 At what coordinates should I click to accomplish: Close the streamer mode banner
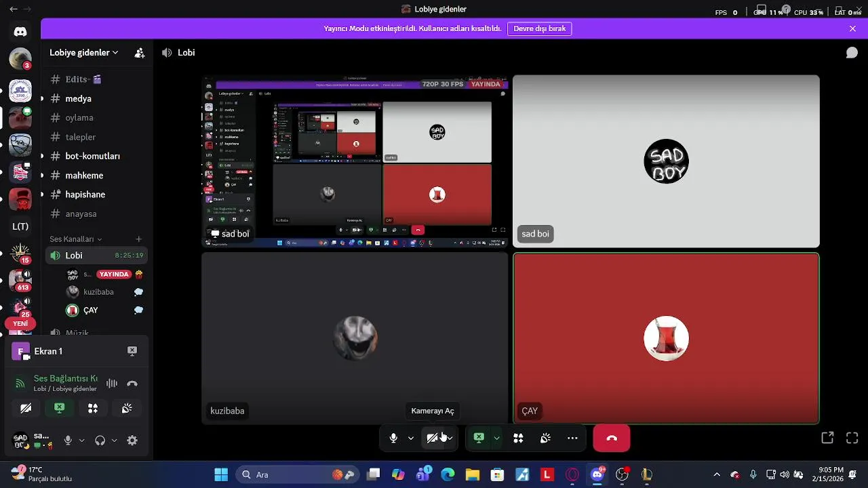[x=852, y=28]
